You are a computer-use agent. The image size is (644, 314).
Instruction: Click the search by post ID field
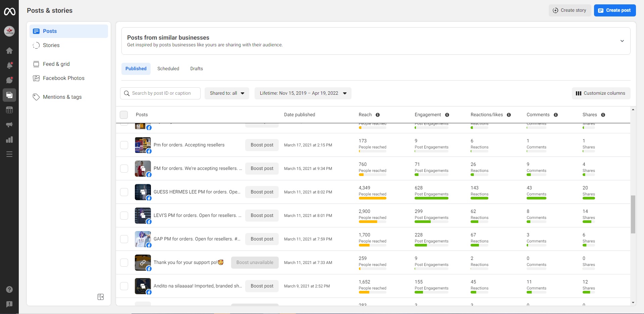click(x=161, y=93)
